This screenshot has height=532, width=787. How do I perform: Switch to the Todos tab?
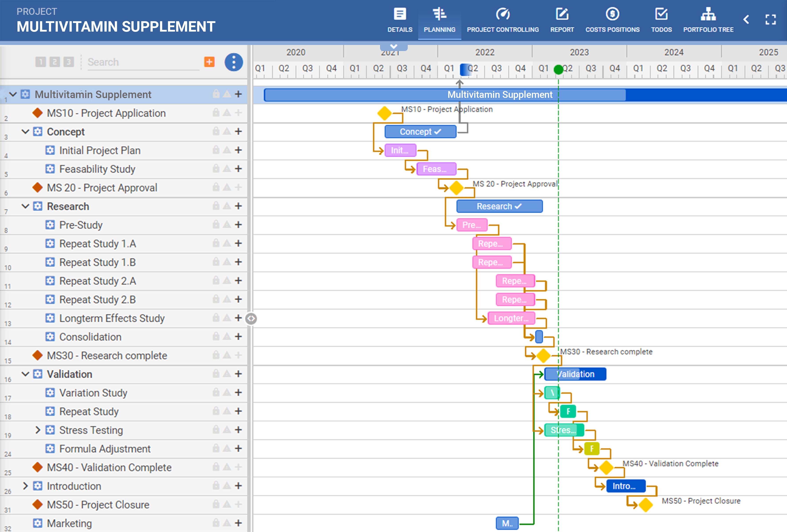(661, 20)
